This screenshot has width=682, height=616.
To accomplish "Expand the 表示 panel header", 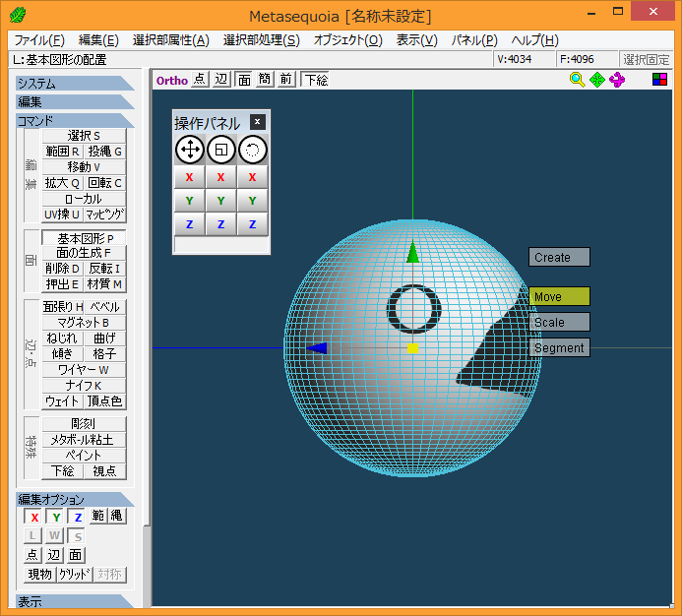I will tap(75, 601).
